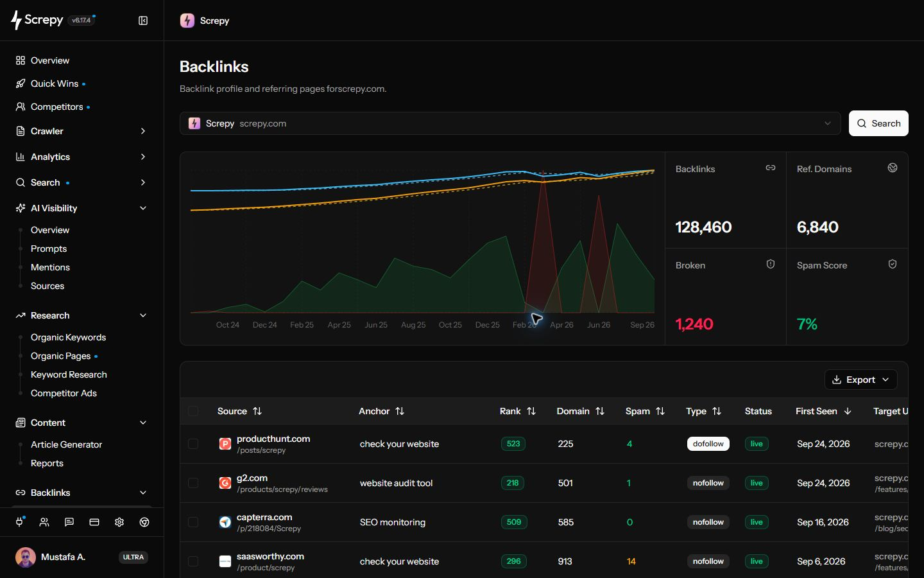924x578 pixels.
Task: Open integrations via the plug icon
Action: pyautogui.click(x=19, y=522)
